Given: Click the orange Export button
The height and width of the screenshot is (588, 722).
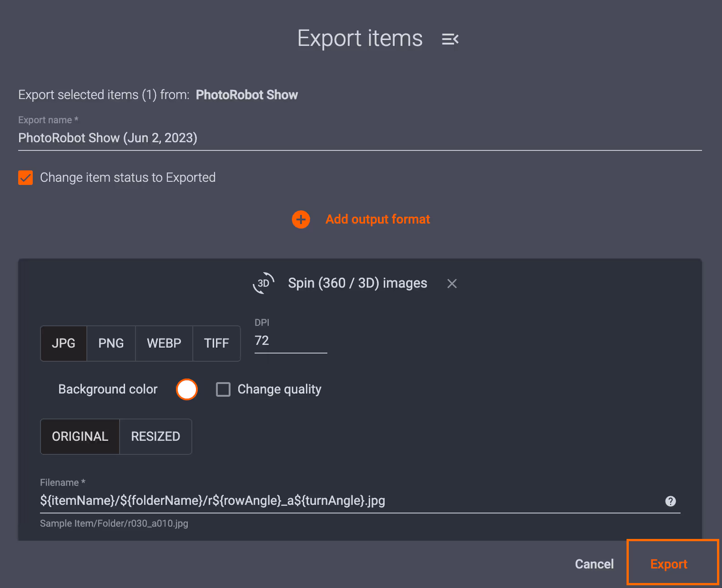Looking at the screenshot, I should pyautogui.click(x=669, y=564).
